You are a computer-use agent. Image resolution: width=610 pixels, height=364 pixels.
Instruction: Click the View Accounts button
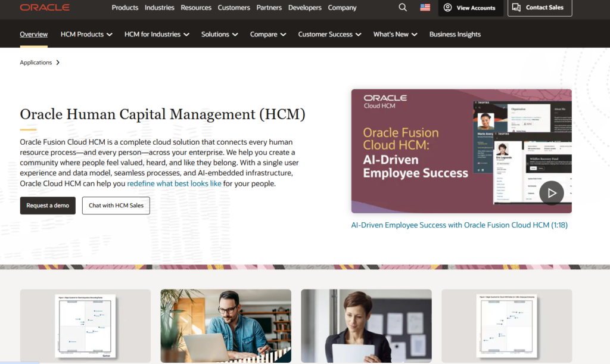(469, 8)
